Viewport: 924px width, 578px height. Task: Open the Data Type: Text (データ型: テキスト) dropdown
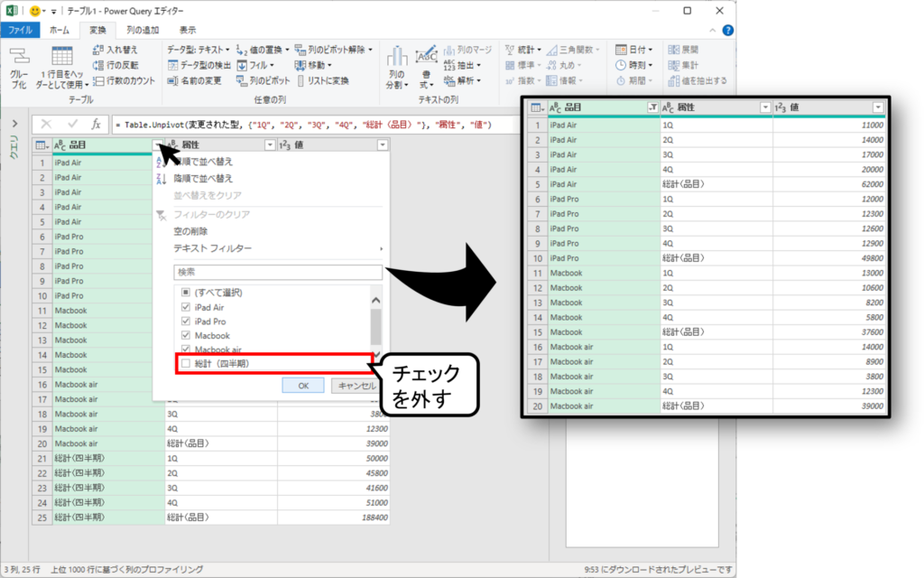pos(199,50)
